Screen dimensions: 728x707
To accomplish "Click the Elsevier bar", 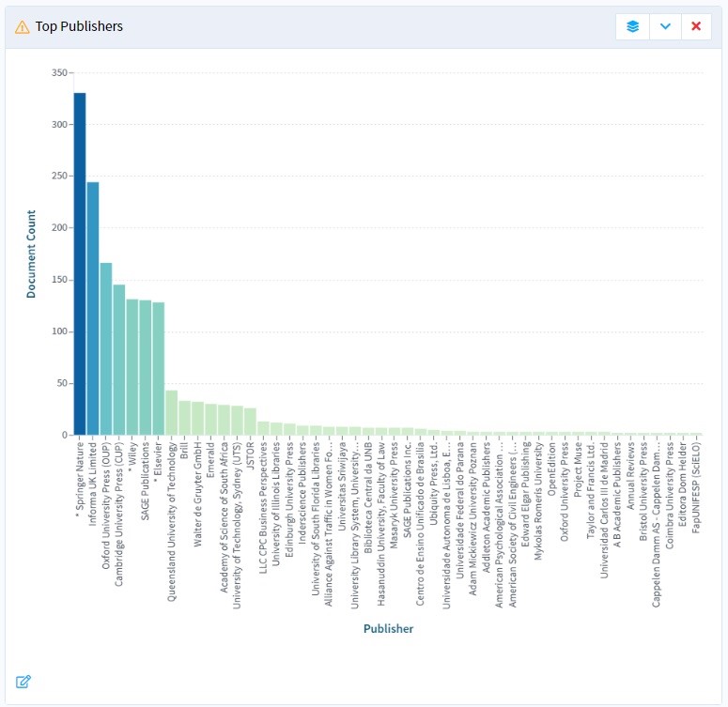I will (x=159, y=369).
